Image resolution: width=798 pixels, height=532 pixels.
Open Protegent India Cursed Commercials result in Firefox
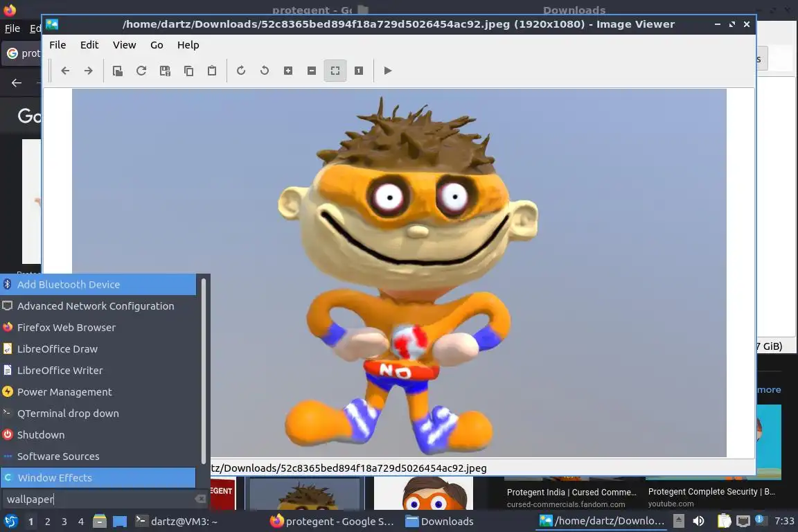(x=571, y=493)
